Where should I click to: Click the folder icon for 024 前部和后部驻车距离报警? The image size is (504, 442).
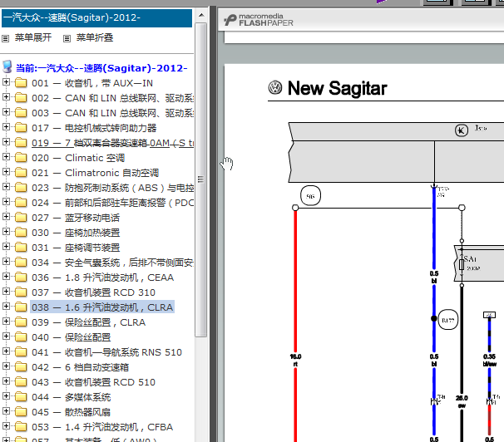click(x=21, y=202)
